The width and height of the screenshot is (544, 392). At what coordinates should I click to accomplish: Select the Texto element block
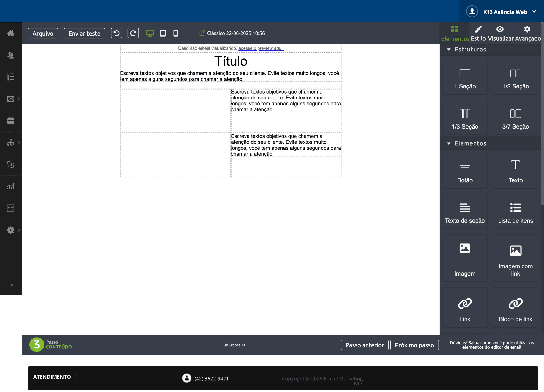[x=516, y=171]
